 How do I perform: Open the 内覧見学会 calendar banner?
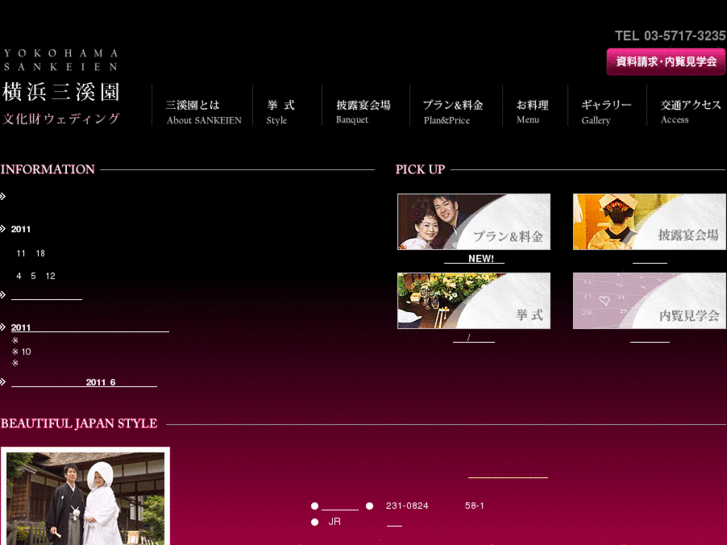(649, 301)
